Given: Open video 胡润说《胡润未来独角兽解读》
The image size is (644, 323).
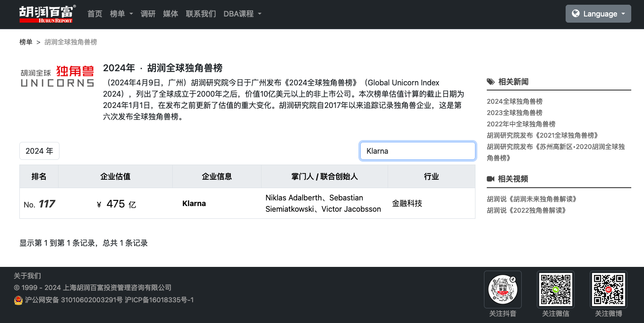Looking at the screenshot, I should (532, 199).
